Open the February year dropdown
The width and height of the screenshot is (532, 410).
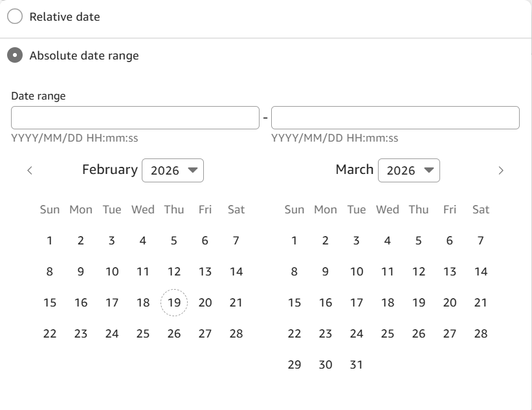click(173, 171)
